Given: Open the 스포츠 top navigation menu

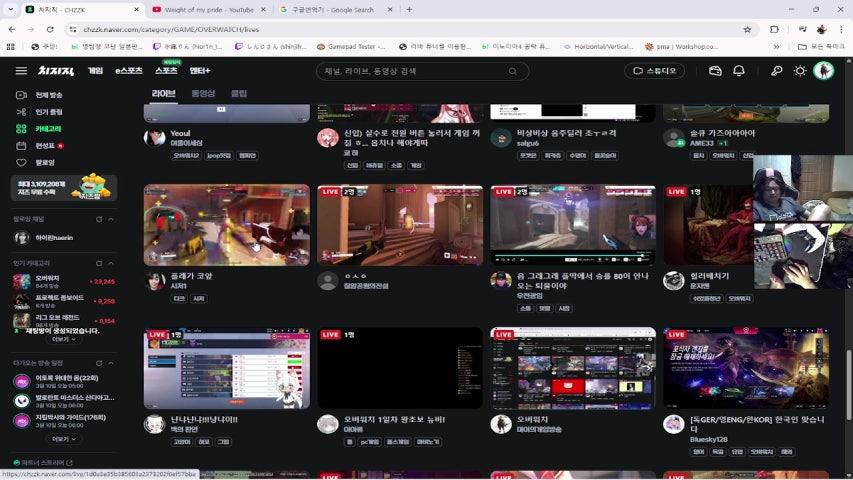Looking at the screenshot, I should (x=166, y=71).
